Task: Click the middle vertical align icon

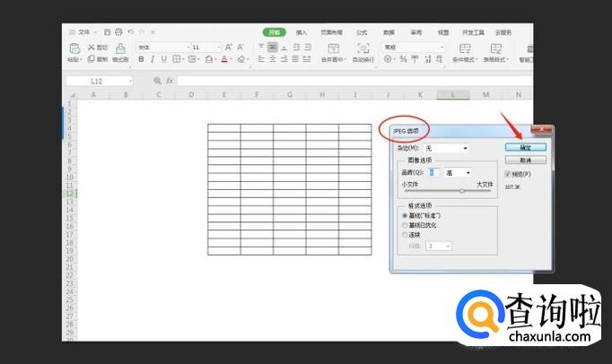Action: tap(273, 48)
